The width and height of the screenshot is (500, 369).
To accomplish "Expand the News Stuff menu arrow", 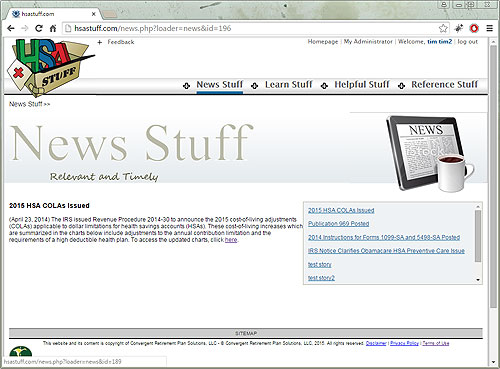I will [186, 86].
